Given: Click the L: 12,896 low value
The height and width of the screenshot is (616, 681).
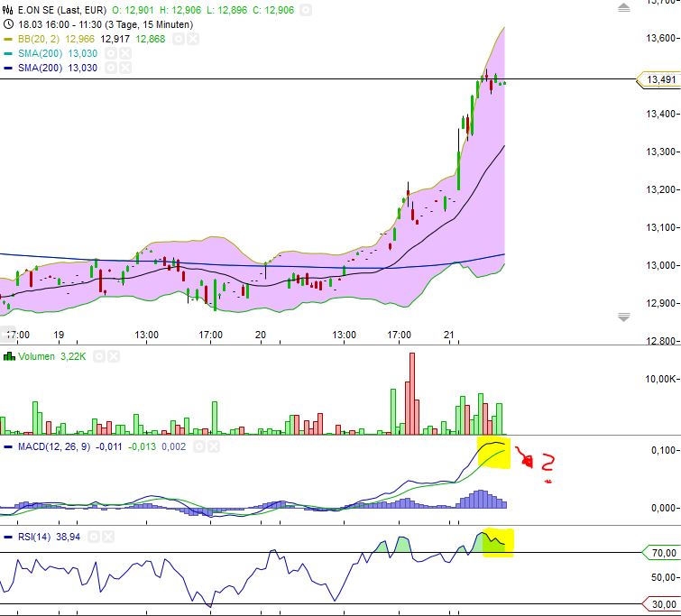Looking at the screenshot, I should tap(226, 10).
